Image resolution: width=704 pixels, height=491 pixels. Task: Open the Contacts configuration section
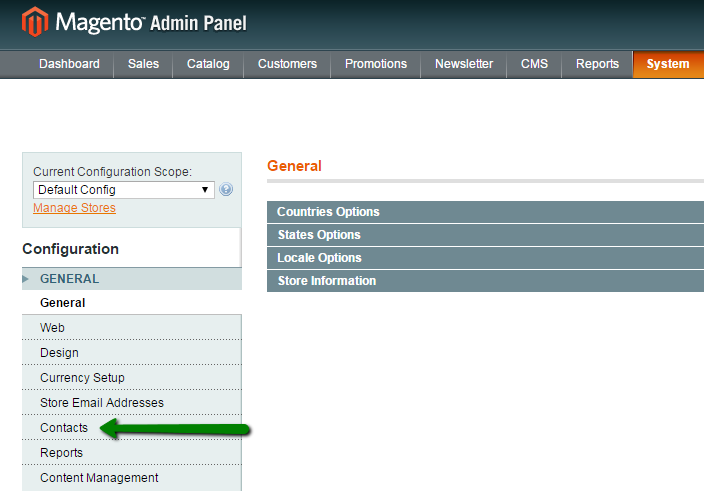click(132, 428)
